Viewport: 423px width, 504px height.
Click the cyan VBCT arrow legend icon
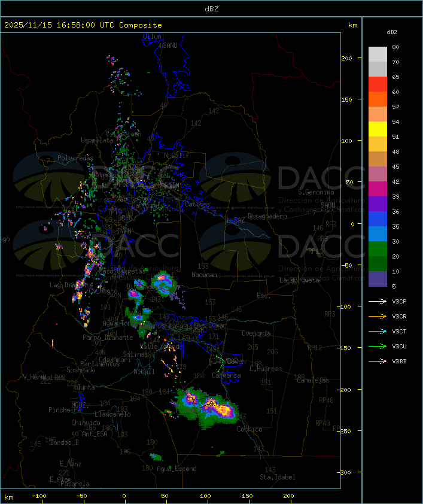378,331
